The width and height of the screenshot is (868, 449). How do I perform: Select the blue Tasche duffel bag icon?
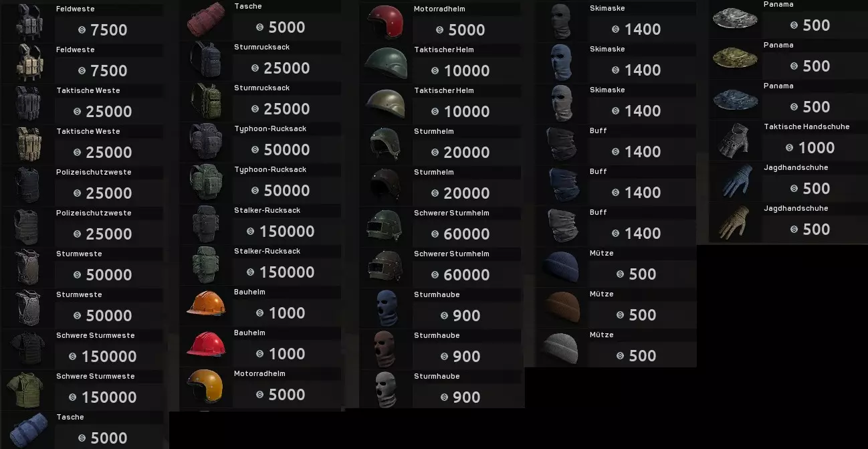[27, 430]
